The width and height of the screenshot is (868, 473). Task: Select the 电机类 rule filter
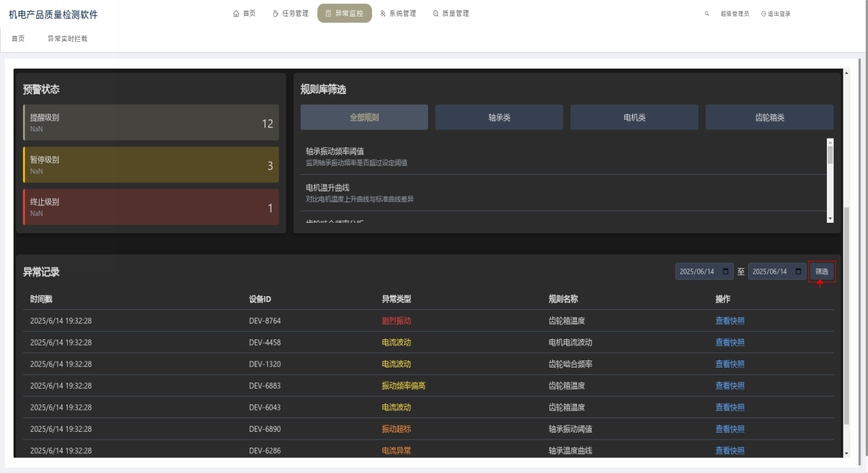click(634, 117)
